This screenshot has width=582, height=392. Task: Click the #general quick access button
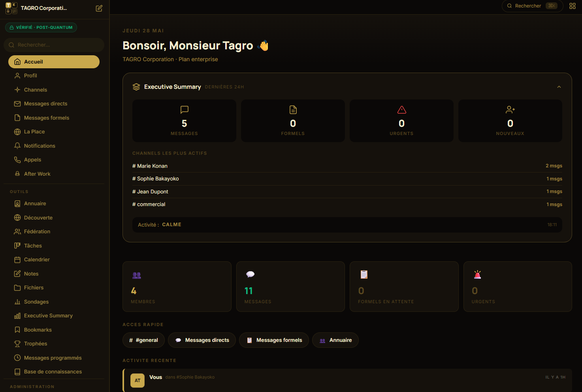[143, 340]
